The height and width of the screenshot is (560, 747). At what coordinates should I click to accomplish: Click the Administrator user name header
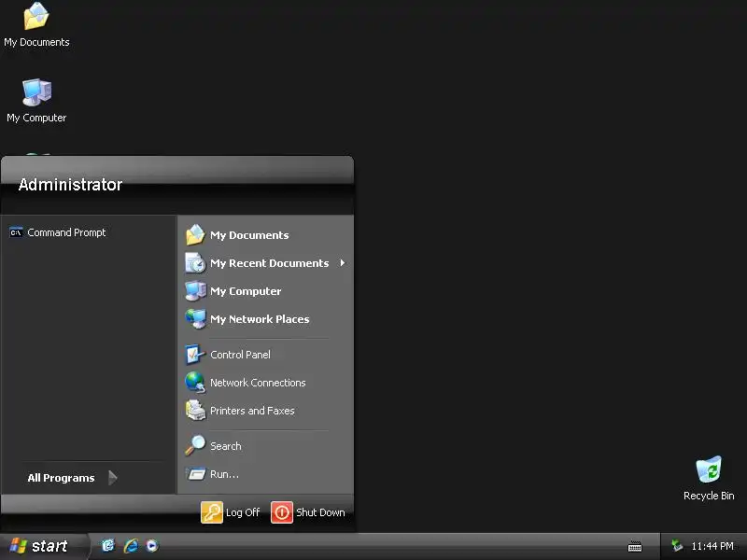click(x=71, y=185)
